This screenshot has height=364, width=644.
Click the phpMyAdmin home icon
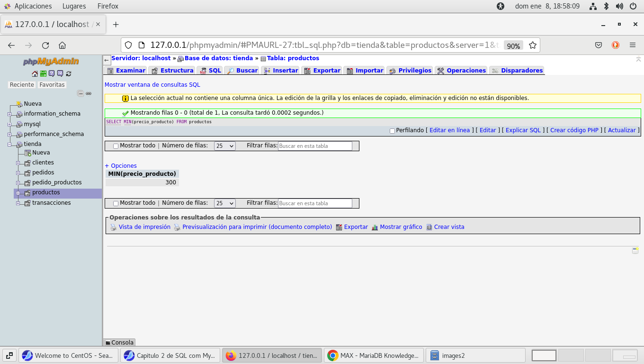click(35, 73)
